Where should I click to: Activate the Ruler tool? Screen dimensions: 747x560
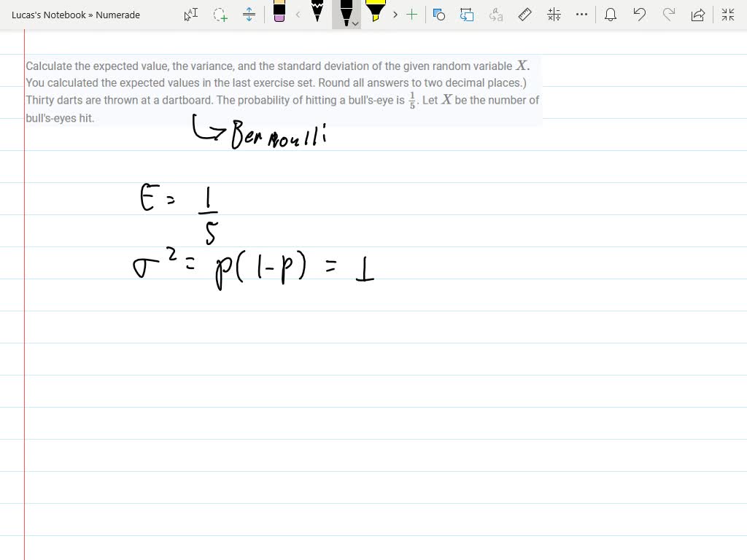525,15
